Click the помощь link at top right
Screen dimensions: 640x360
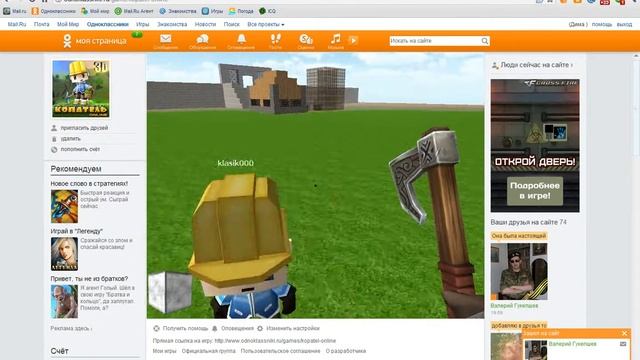point(602,24)
